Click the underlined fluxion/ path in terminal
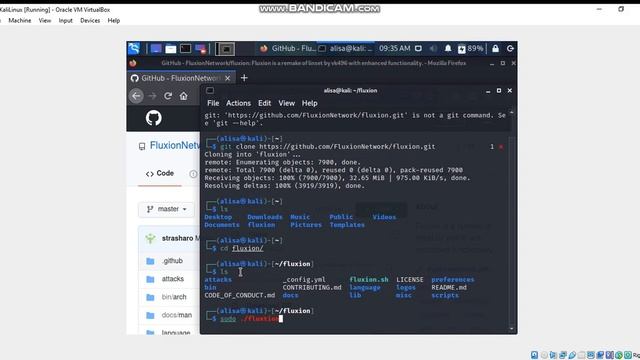The height and width of the screenshot is (360, 640). [x=247, y=248]
